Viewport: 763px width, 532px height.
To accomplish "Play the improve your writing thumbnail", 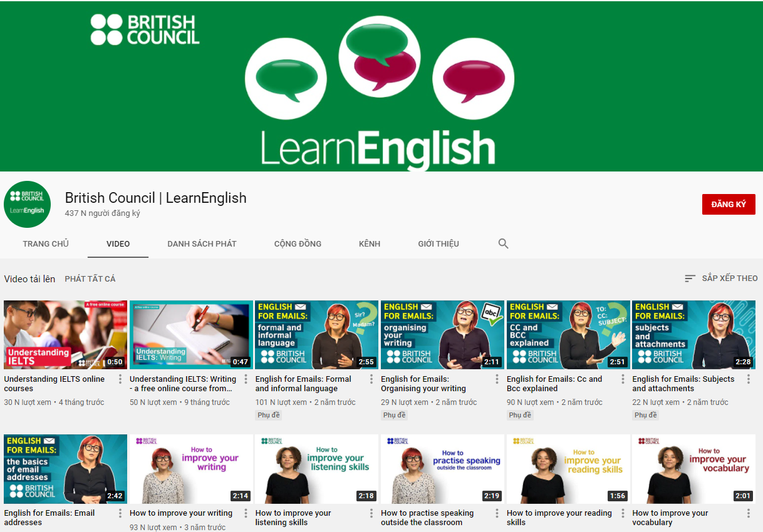I will pyautogui.click(x=191, y=469).
